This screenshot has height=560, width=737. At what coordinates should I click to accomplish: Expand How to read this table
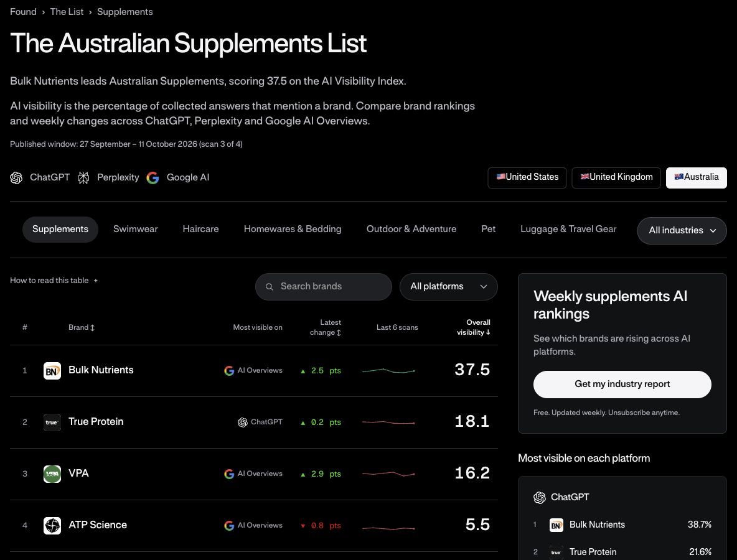(54, 281)
